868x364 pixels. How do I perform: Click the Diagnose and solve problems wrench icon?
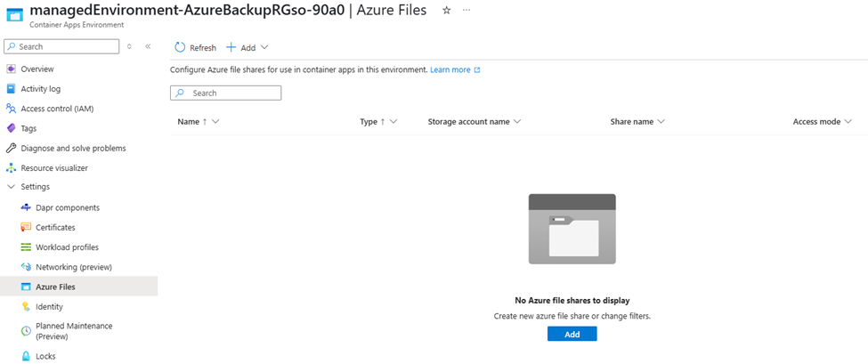[x=11, y=149]
